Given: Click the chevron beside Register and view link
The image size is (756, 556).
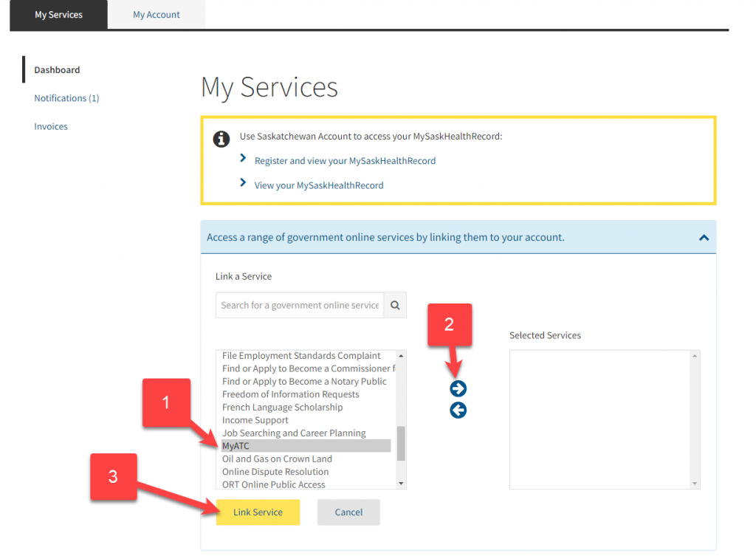Looking at the screenshot, I should [x=244, y=158].
